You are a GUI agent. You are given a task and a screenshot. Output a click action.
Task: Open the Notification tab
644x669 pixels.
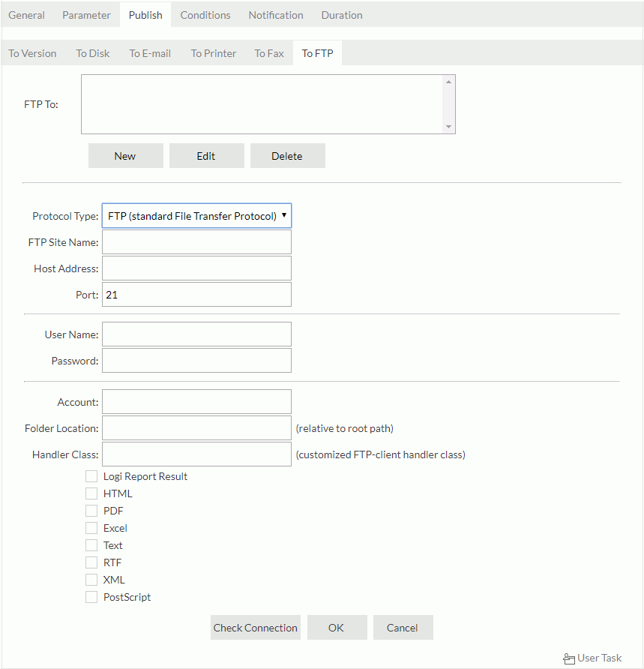(x=275, y=14)
